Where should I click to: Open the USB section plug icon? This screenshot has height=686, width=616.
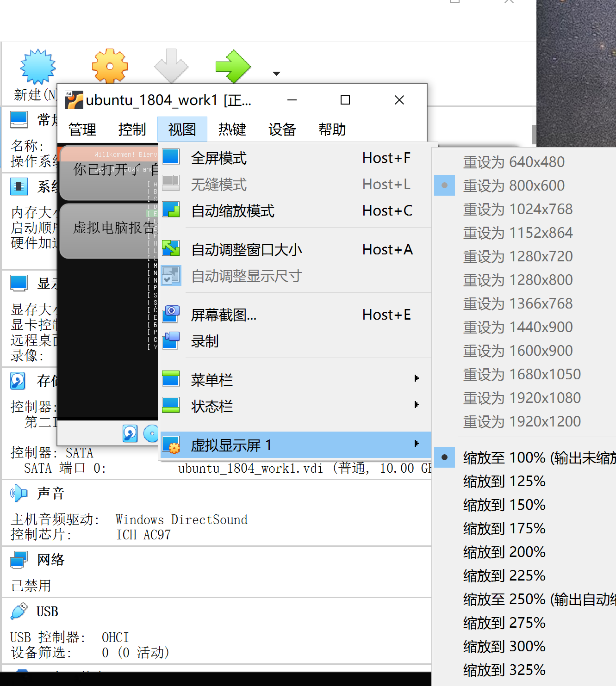(19, 611)
